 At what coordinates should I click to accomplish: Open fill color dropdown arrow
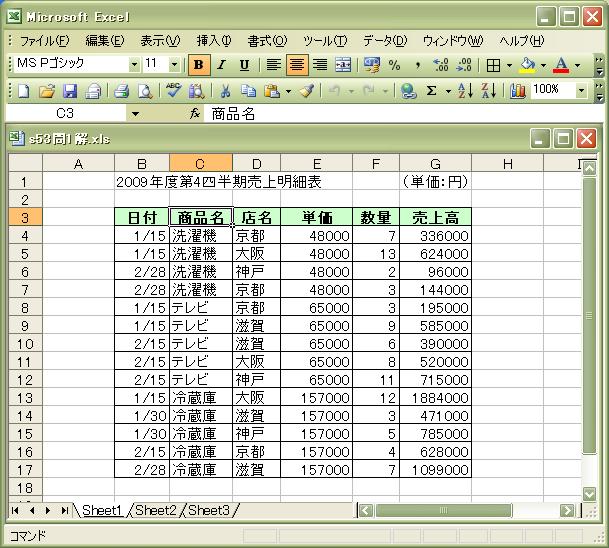[x=543, y=65]
